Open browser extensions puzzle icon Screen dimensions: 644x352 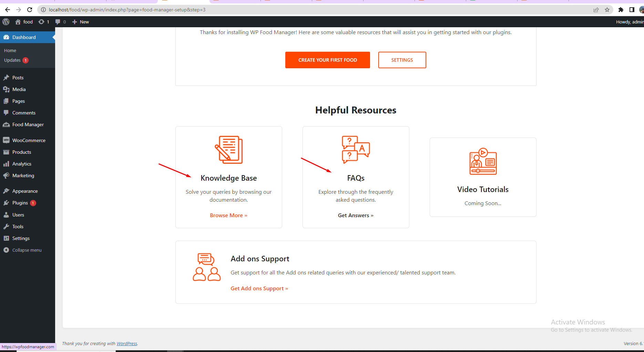pos(621,10)
